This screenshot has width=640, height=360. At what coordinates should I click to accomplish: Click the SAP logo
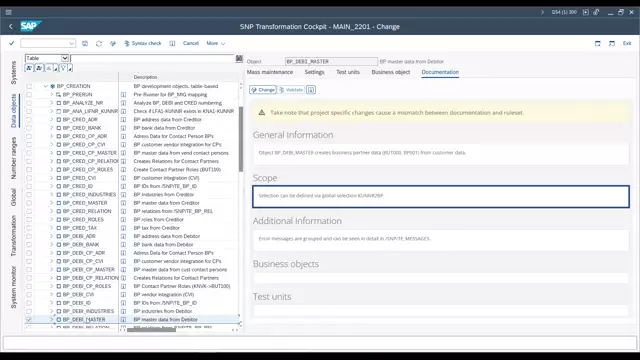[31, 27]
